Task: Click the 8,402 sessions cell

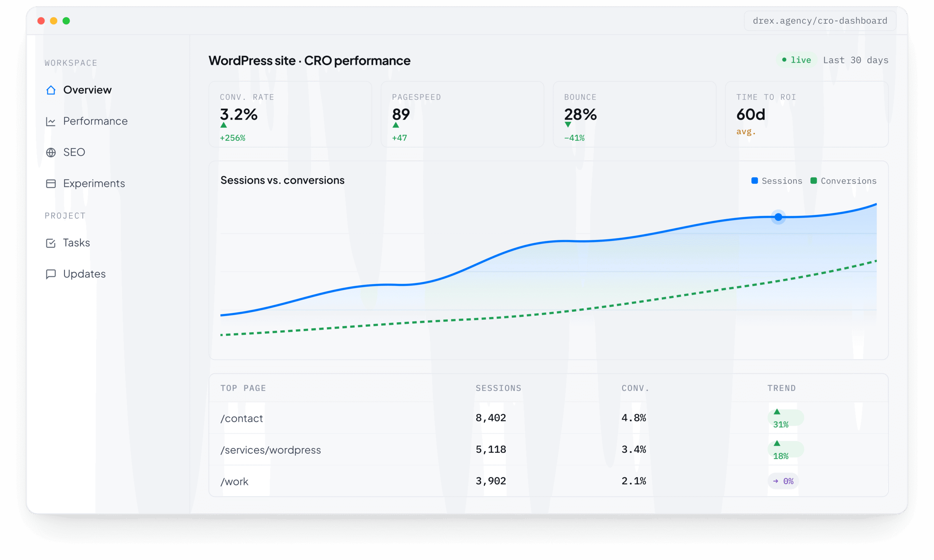Action: (491, 418)
